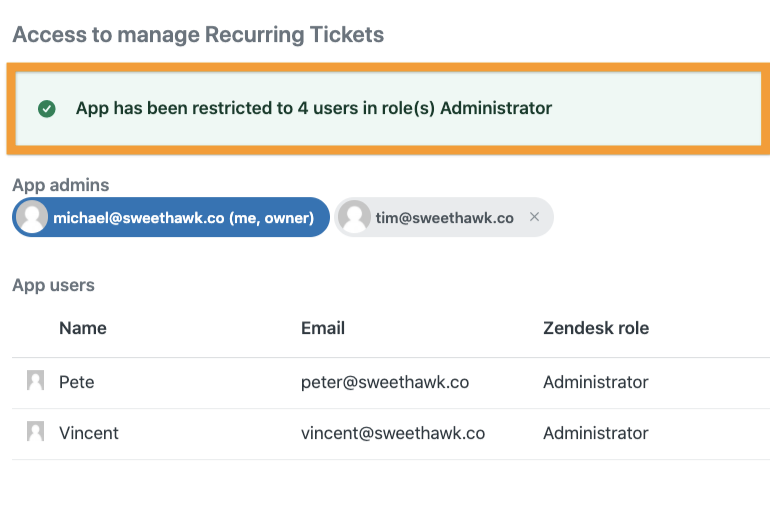The width and height of the screenshot is (770, 517).
Task: Select Vincent in app users table
Action: tap(89, 433)
